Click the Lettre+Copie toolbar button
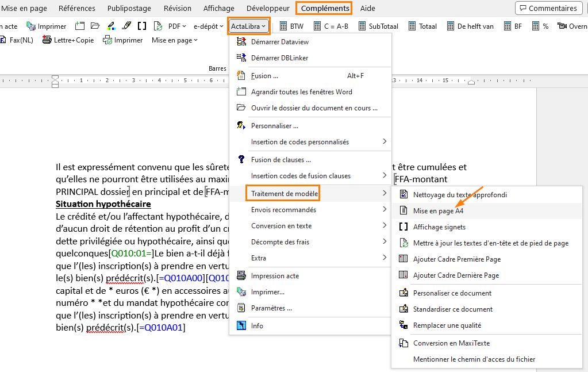This screenshot has width=588, height=372. click(68, 40)
